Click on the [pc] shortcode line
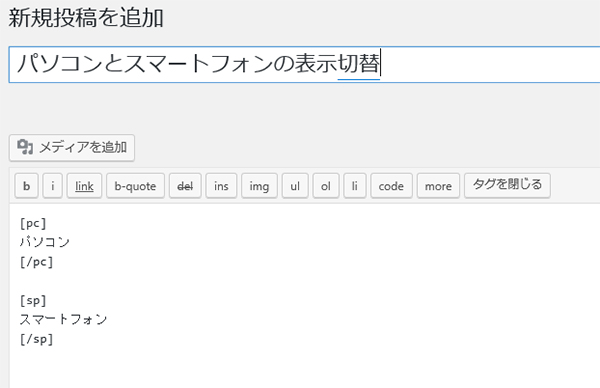Viewport: 600px width, 388px height. (x=33, y=223)
